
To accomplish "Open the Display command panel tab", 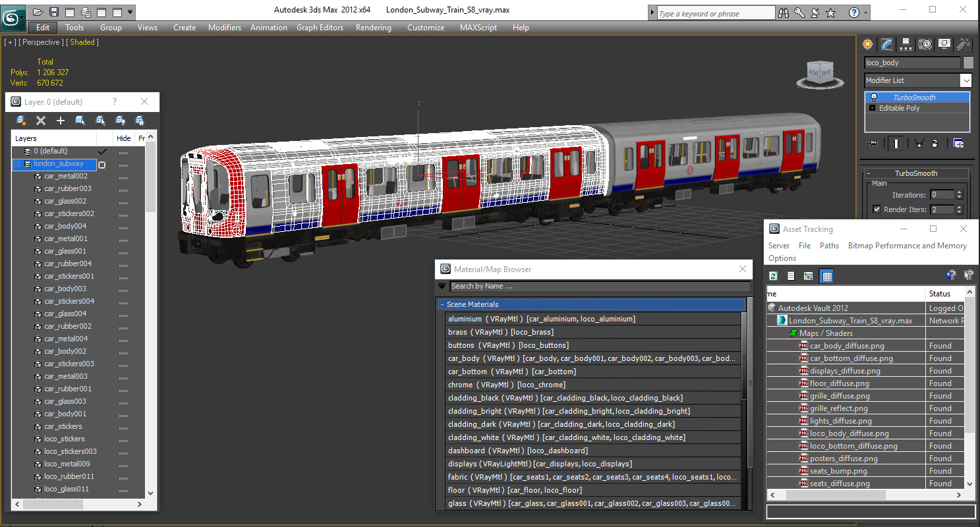I will [944, 44].
